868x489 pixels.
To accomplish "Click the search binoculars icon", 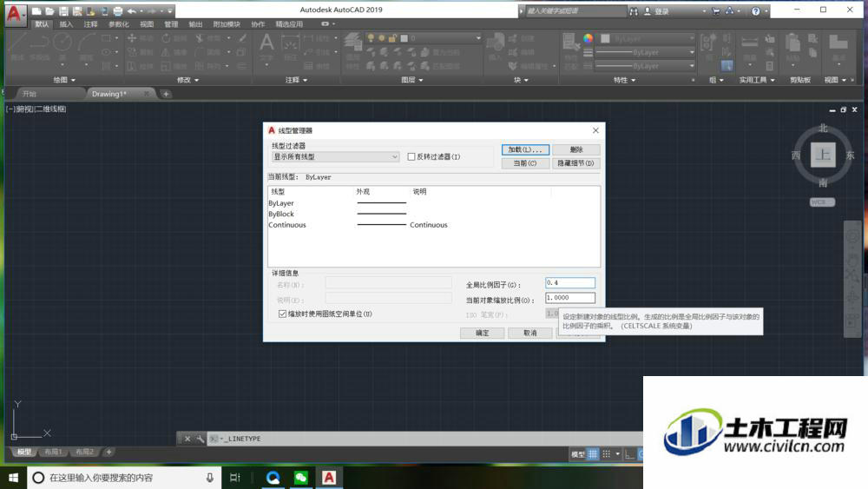I will 634,11.
